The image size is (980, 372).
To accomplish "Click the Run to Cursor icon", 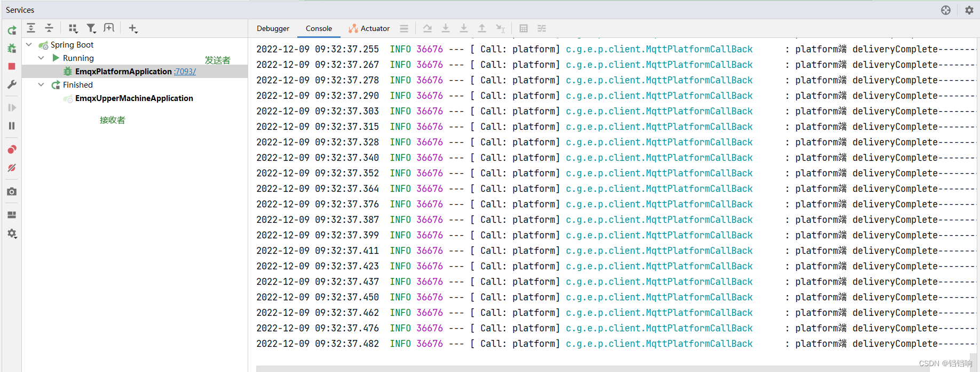I will pyautogui.click(x=500, y=28).
